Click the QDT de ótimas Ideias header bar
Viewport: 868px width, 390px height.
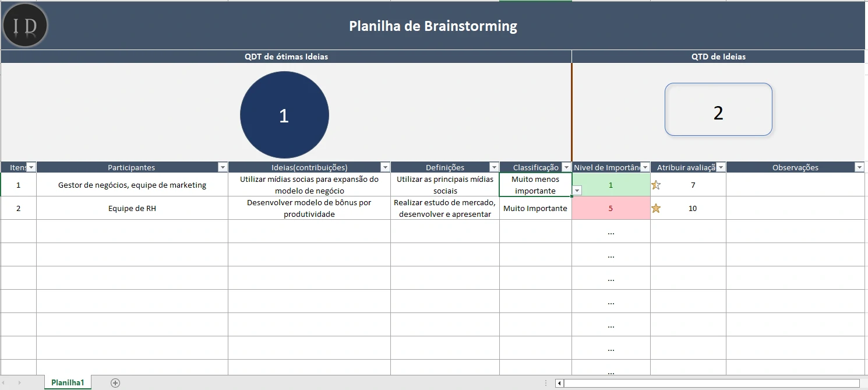click(285, 56)
